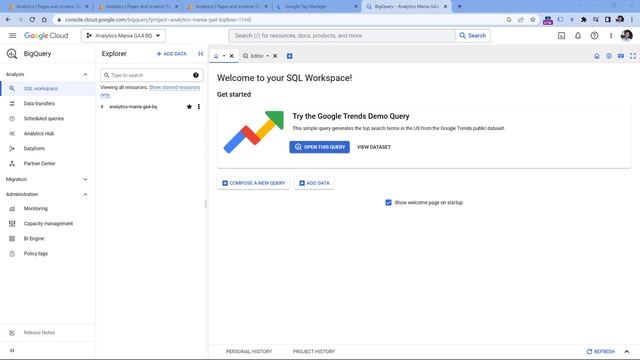Image resolution: width=640 pixels, height=360 pixels.
Task: Open PERSONAL HISTORY tab
Action: point(249,351)
